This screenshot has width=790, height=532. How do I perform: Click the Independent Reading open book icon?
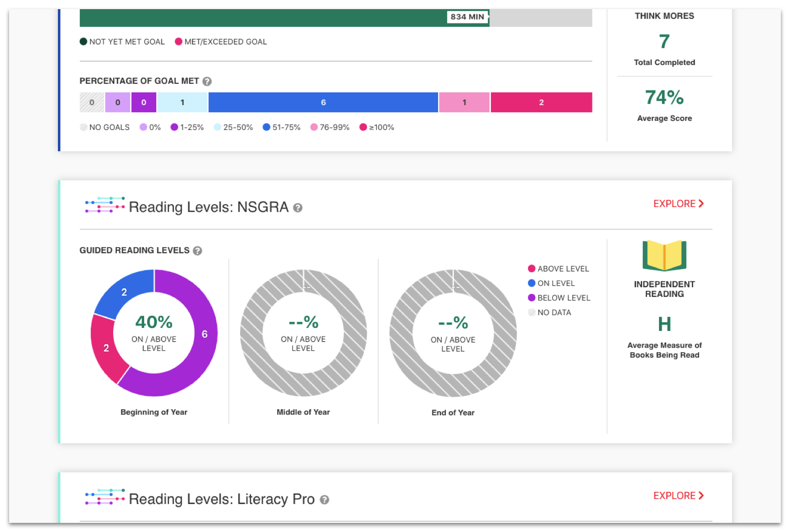pyautogui.click(x=664, y=255)
